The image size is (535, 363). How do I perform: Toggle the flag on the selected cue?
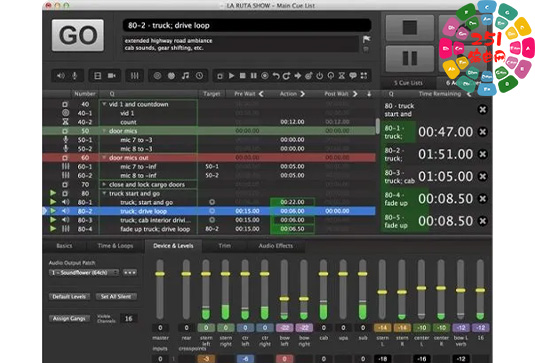(366, 39)
